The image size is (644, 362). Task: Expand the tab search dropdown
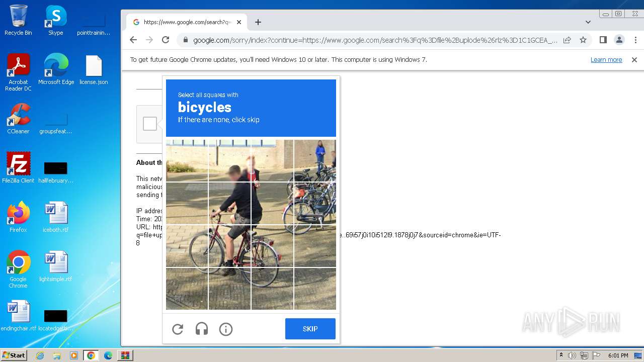coord(588,22)
